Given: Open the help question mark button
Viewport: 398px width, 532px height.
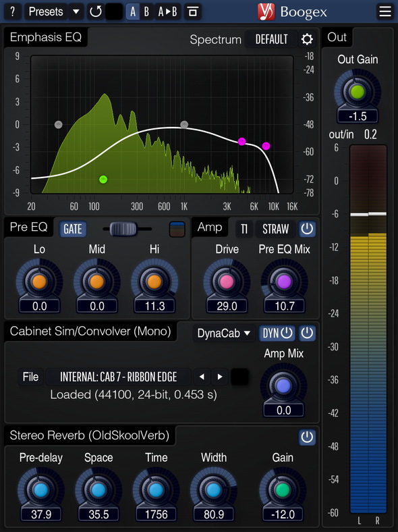Looking at the screenshot, I should pos(13,11).
